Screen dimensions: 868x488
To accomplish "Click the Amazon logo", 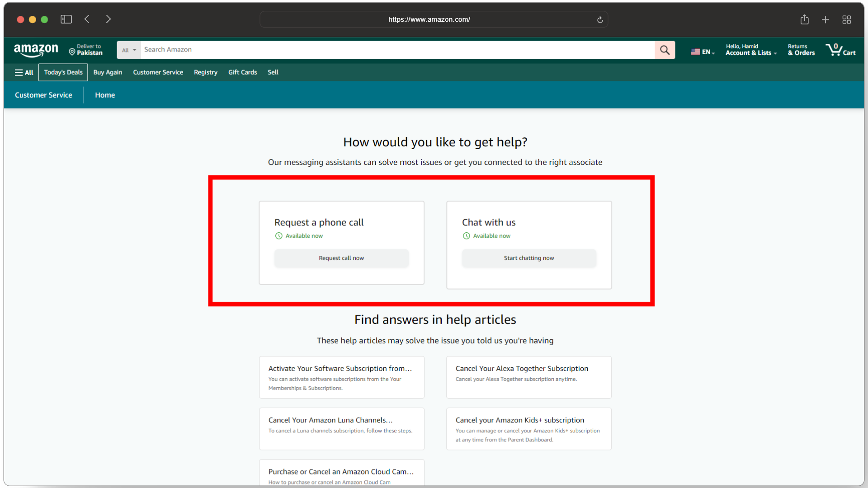I will (x=36, y=50).
